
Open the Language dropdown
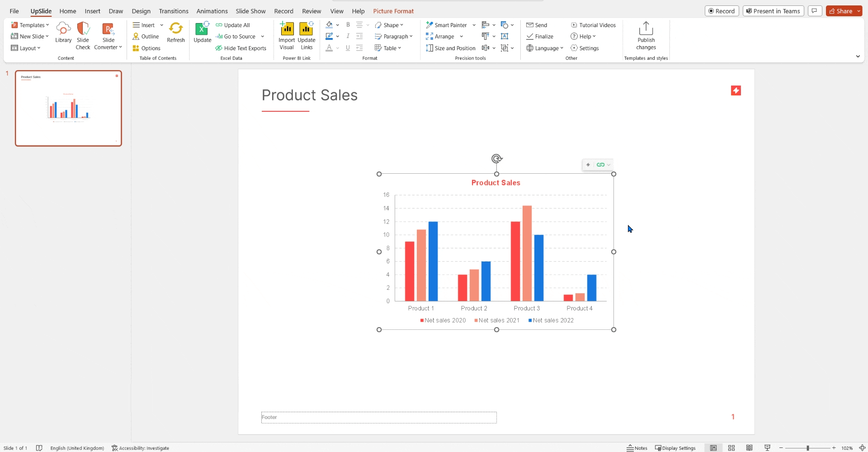(x=545, y=48)
